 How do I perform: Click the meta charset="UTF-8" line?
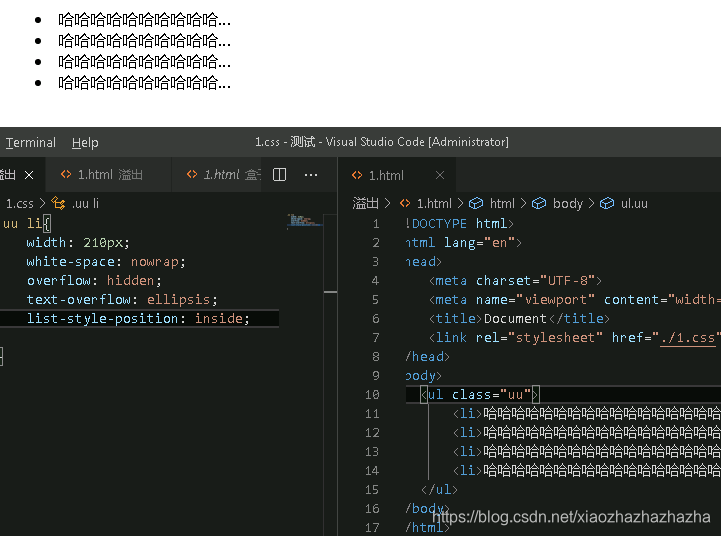pos(515,281)
